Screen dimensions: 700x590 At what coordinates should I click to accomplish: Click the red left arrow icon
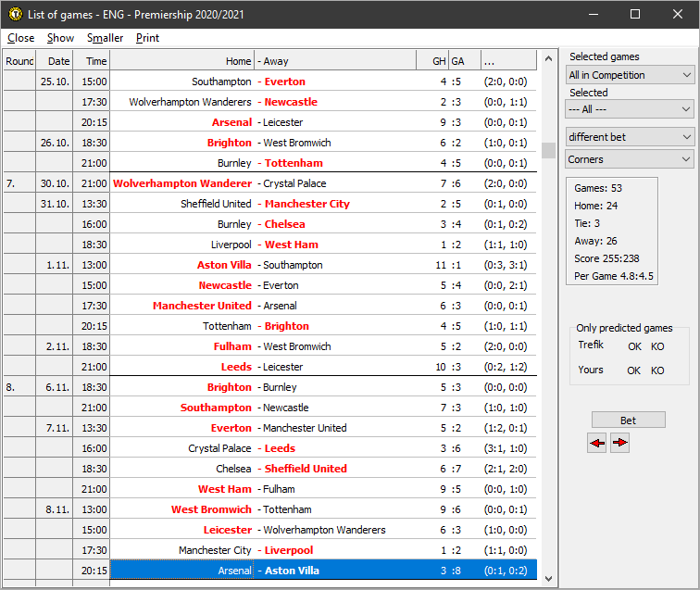tap(597, 444)
